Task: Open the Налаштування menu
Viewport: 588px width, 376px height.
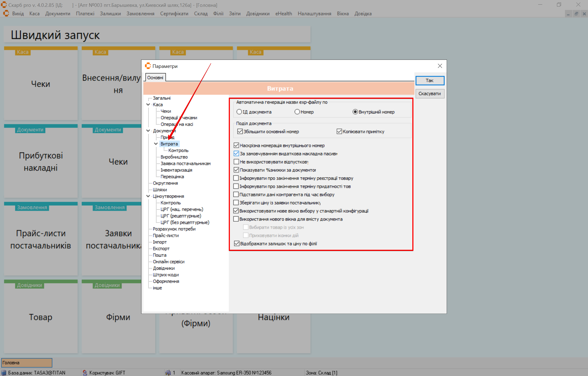Action: tap(314, 14)
